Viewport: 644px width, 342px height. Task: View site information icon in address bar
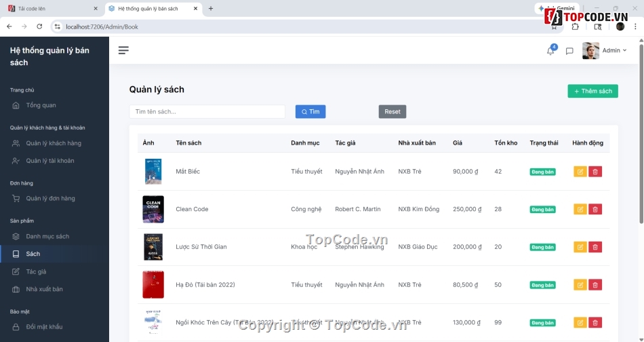coord(57,26)
